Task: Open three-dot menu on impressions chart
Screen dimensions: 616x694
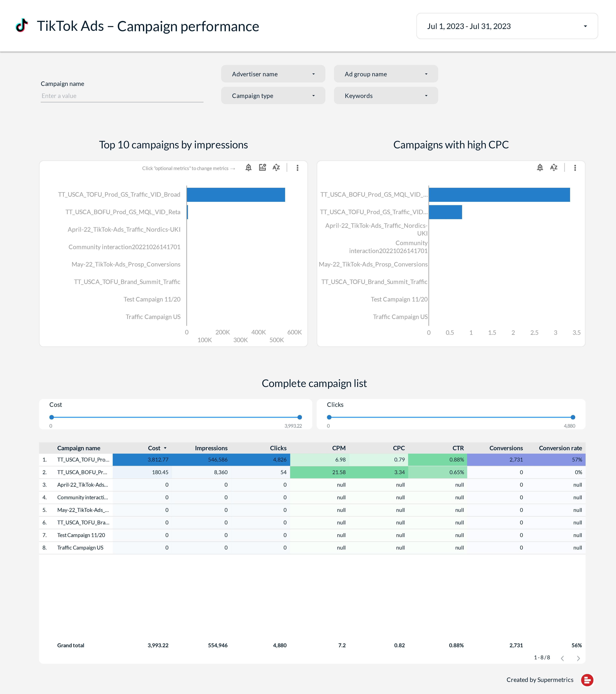Action: [297, 168]
